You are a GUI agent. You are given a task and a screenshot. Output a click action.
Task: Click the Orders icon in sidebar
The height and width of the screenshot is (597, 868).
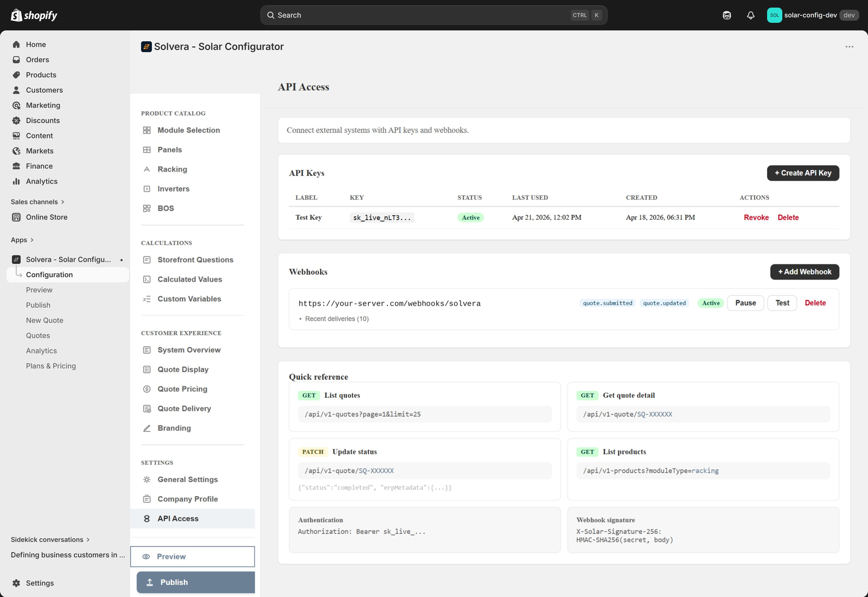tap(16, 60)
